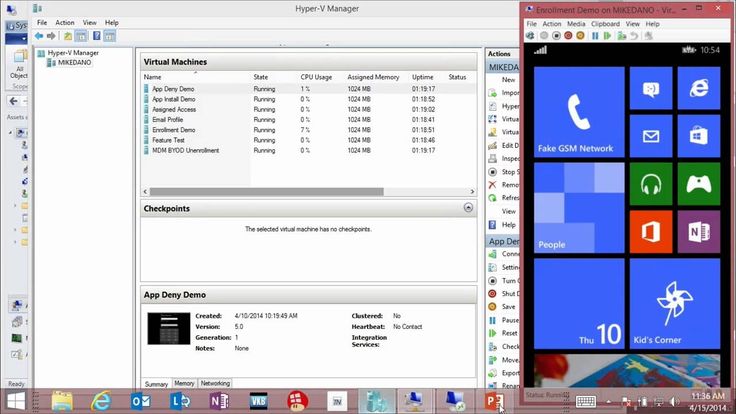The image size is (736, 414).
Task: Click the volume speaker tray icon
Action: (x=674, y=401)
